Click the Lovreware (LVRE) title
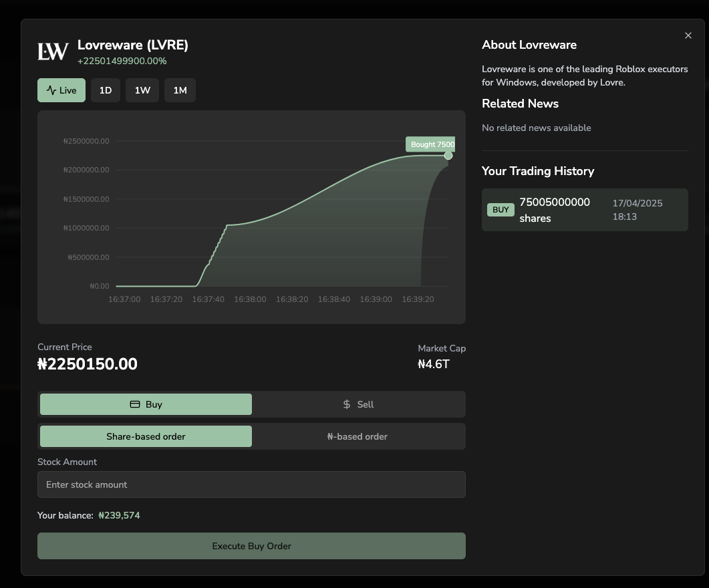This screenshot has height=588, width=709. [133, 45]
